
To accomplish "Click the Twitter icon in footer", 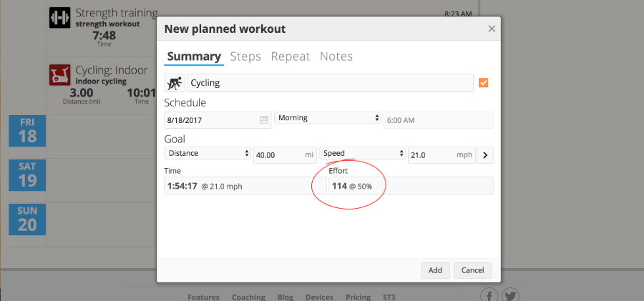I will pyautogui.click(x=510, y=297).
